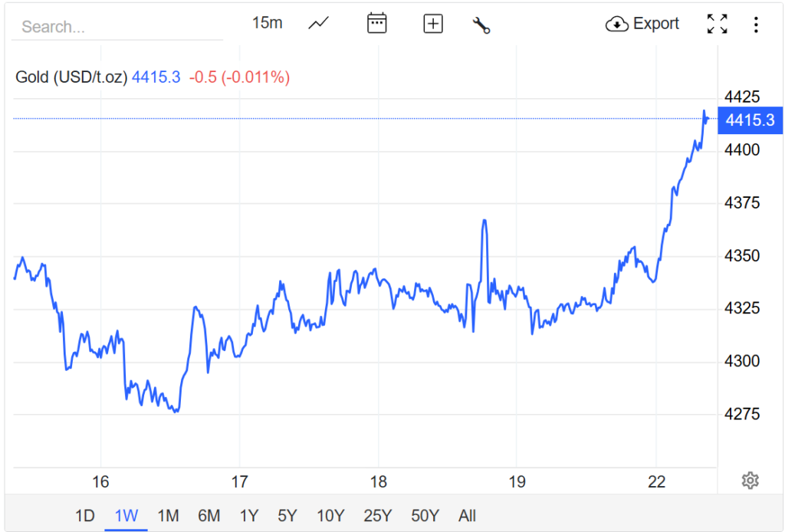Open the 15m interval selector
Image resolution: width=785 pixels, height=532 pixels.
coord(267,23)
